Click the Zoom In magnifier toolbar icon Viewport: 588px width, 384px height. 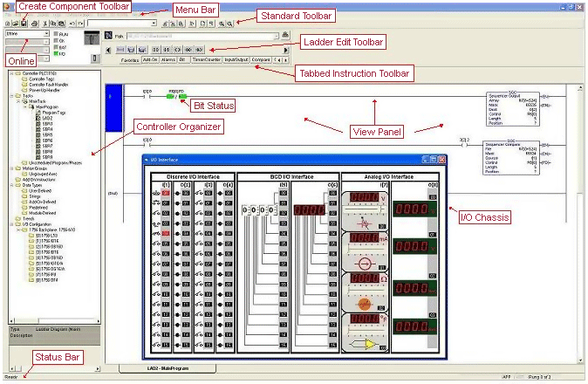pyautogui.click(x=219, y=22)
